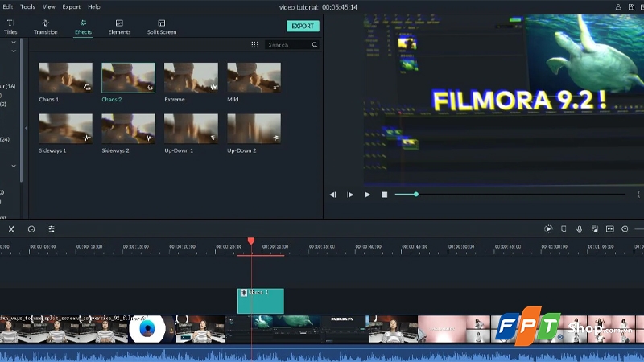Click the zoom to fit timeline icon
Image resolution: width=644 pixels, height=362 pixels.
(x=610, y=229)
